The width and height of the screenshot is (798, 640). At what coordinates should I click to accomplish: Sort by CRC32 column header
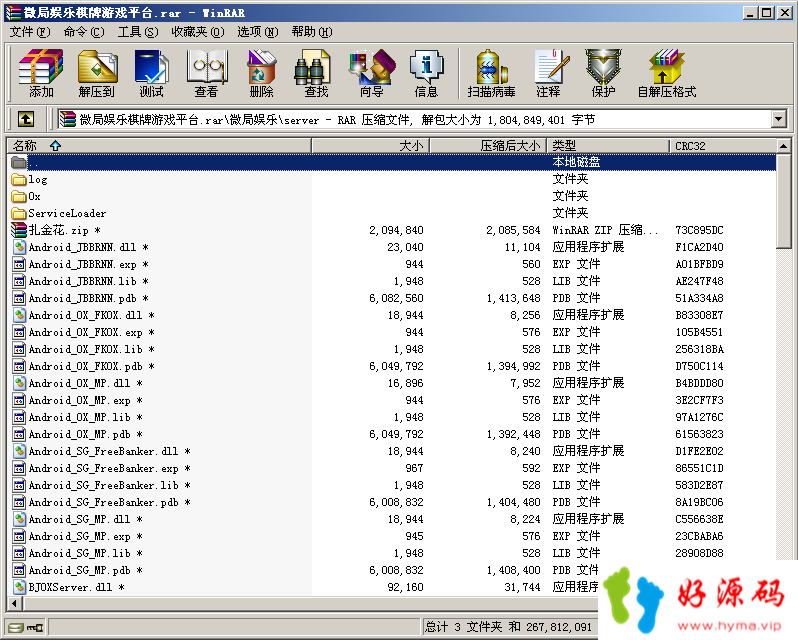tap(723, 146)
